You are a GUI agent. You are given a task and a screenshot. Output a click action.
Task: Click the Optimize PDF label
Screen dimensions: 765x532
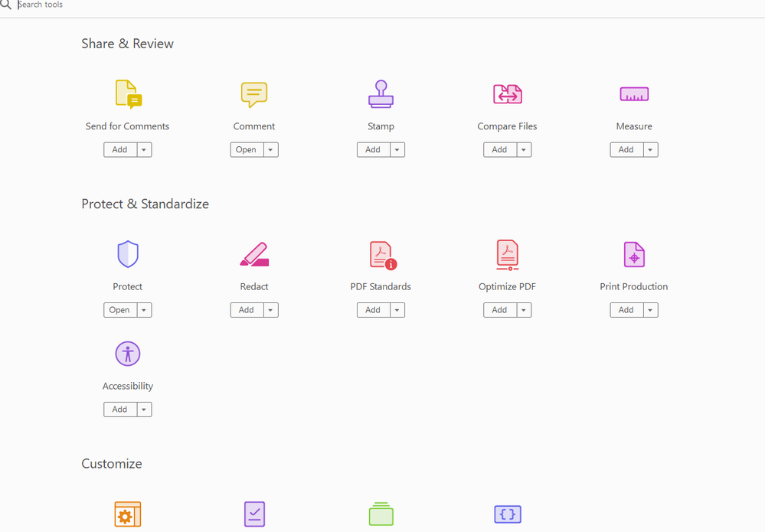(x=508, y=287)
